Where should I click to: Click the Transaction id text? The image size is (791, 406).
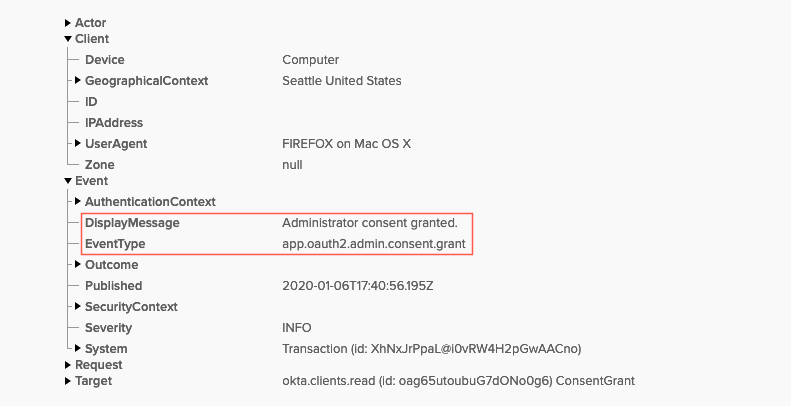click(432, 349)
